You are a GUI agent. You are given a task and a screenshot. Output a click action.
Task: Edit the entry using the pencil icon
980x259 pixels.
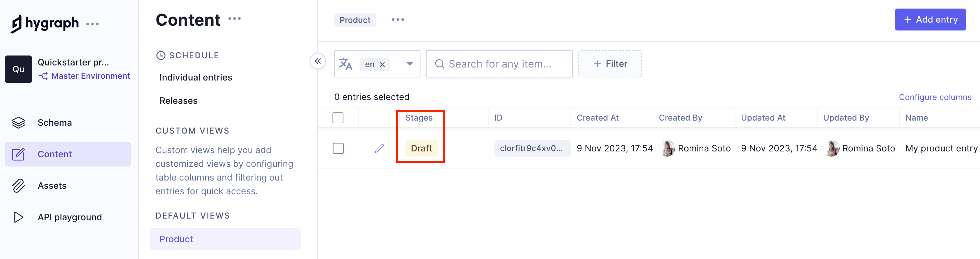coord(379,148)
